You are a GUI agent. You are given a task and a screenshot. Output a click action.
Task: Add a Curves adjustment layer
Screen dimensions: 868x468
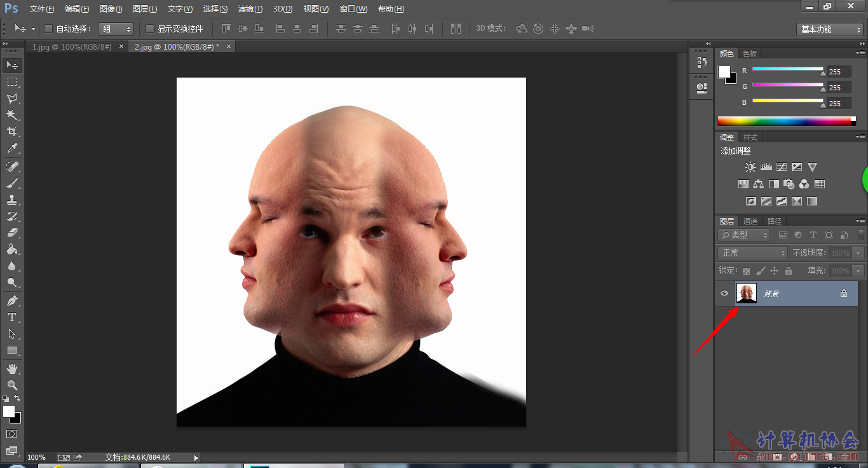781,167
